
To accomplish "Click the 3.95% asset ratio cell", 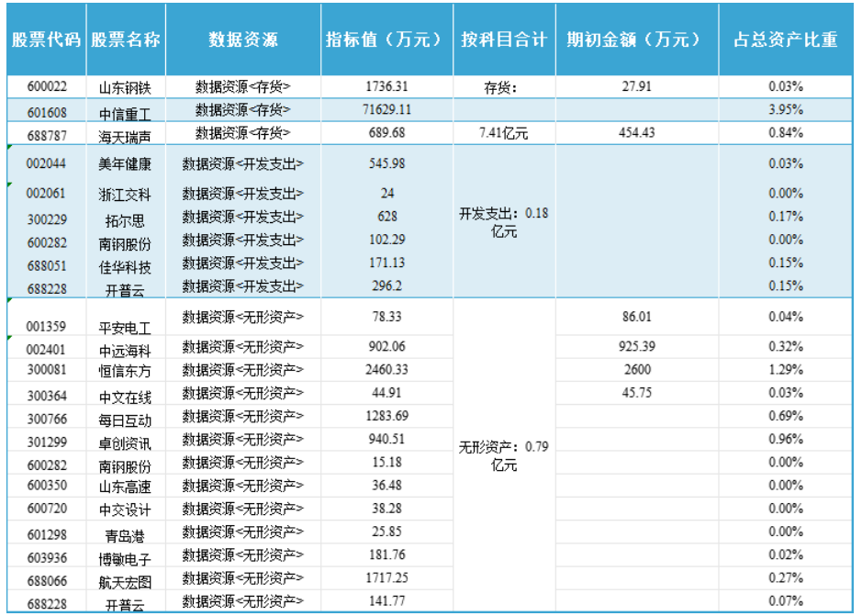I will (x=785, y=110).
